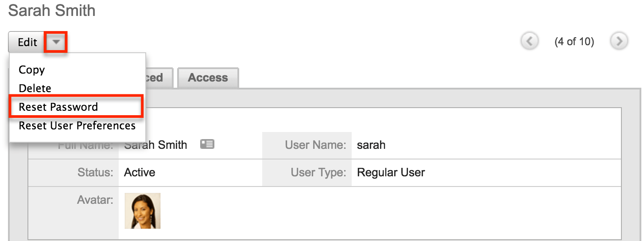Click the vCard icon beside Sarah Smith
Screen dimensions: 644x241
pos(207,144)
